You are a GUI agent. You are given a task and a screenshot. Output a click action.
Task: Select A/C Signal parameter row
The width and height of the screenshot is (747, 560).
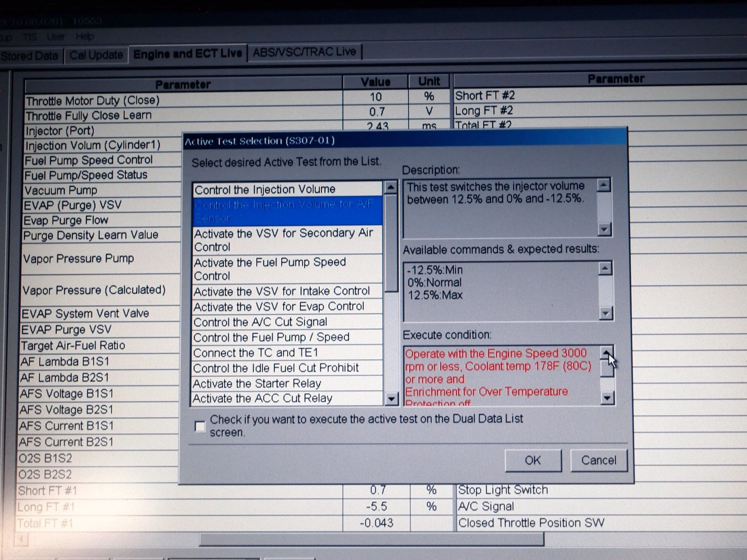tap(601, 506)
